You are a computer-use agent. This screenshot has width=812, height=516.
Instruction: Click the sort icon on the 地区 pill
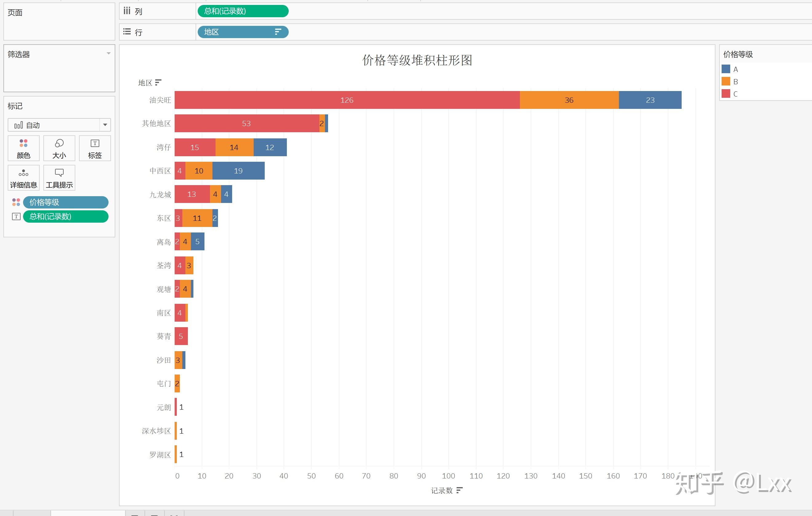pos(278,32)
